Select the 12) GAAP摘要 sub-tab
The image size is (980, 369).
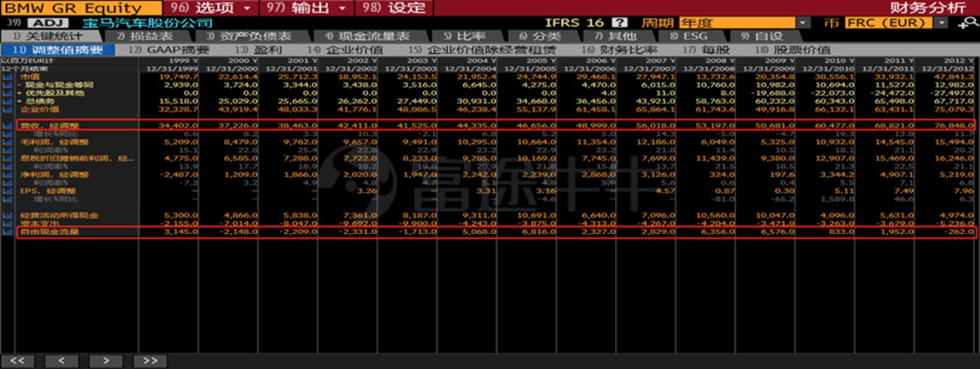pos(170,50)
